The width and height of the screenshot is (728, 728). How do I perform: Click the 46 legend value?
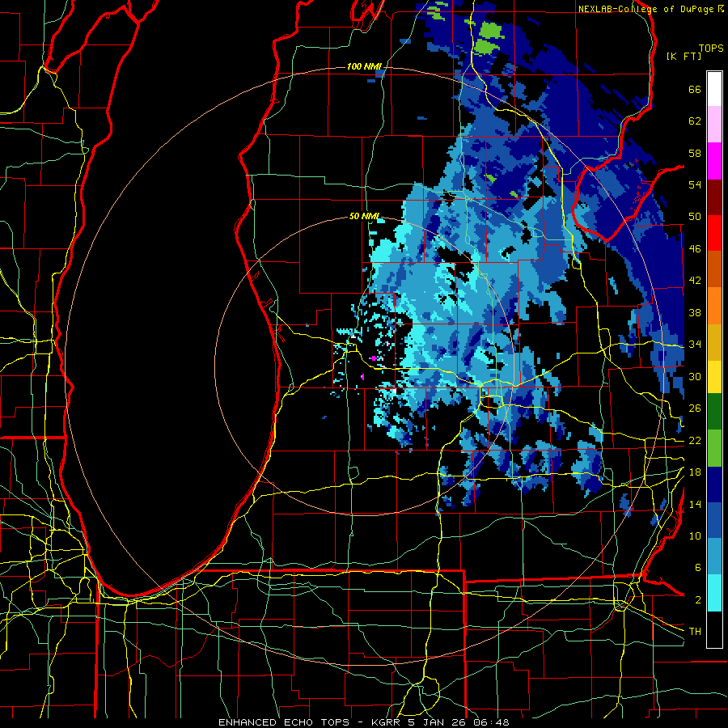coord(695,249)
